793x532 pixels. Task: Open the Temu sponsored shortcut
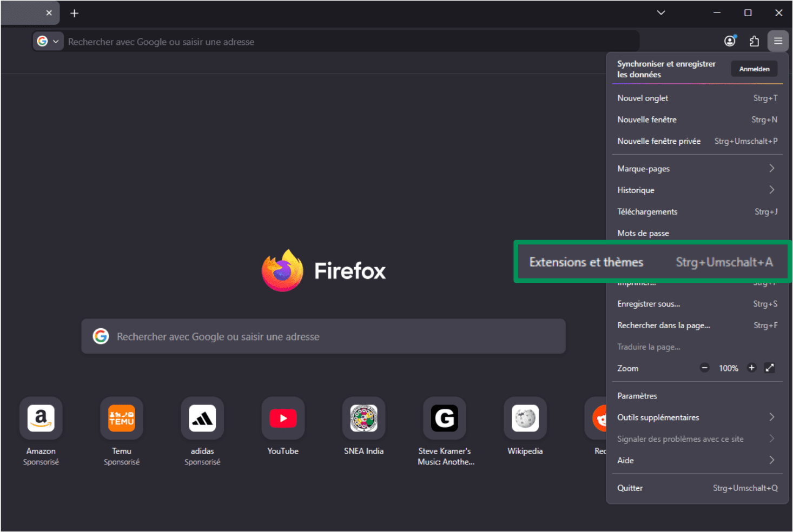(121, 418)
